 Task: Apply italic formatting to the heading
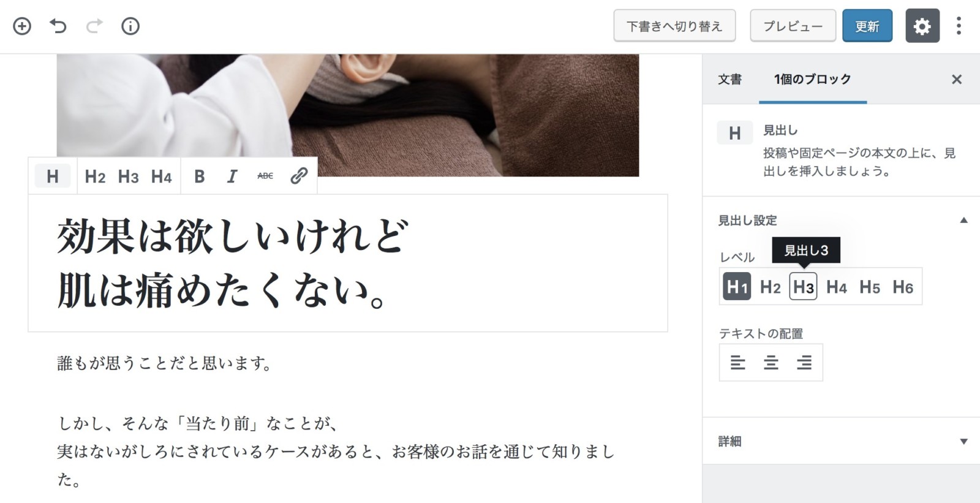[232, 176]
